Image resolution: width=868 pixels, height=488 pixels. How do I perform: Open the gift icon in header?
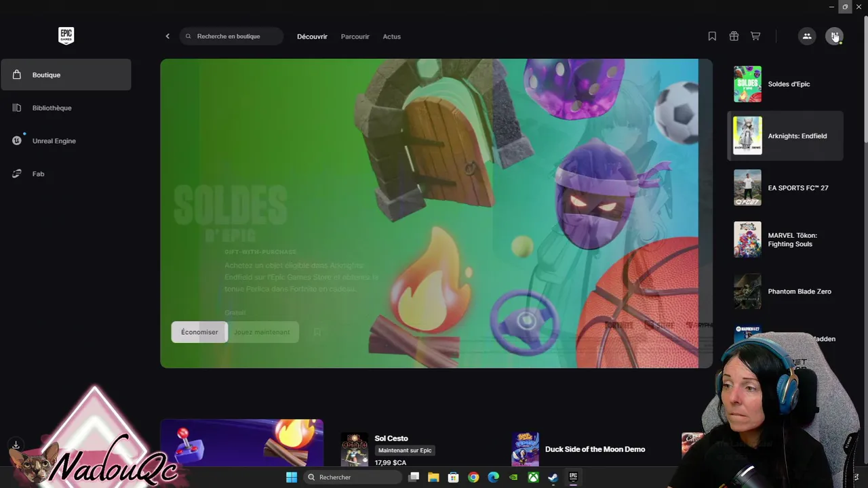pyautogui.click(x=734, y=37)
